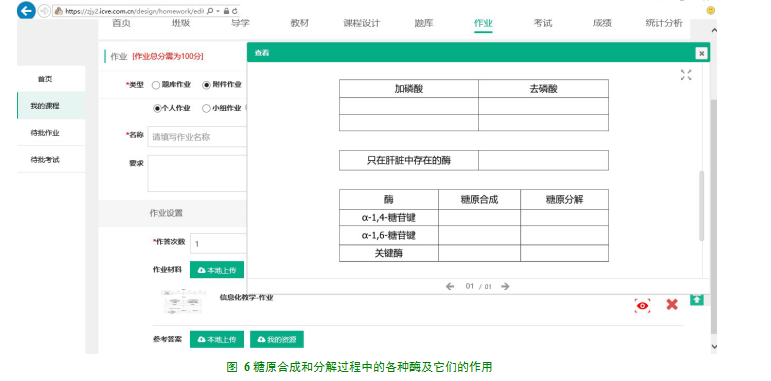Select the 附件作业 radio button
Viewport: 771px width, 381px height.
tap(207, 85)
